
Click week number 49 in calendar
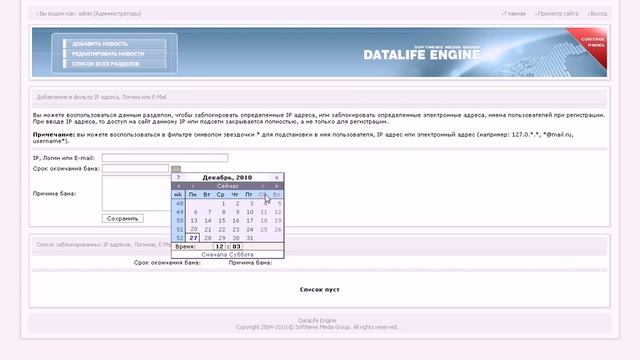point(179,212)
